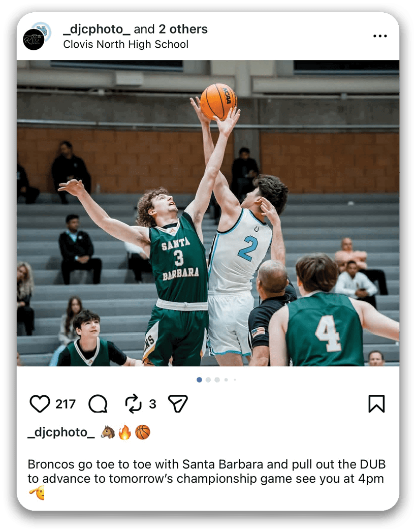Open the Clovis North High School location

(126, 44)
